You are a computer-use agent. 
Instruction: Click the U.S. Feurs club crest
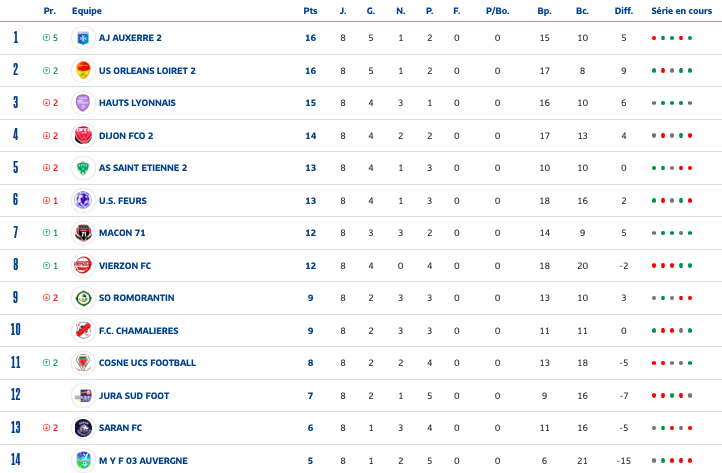click(x=83, y=201)
